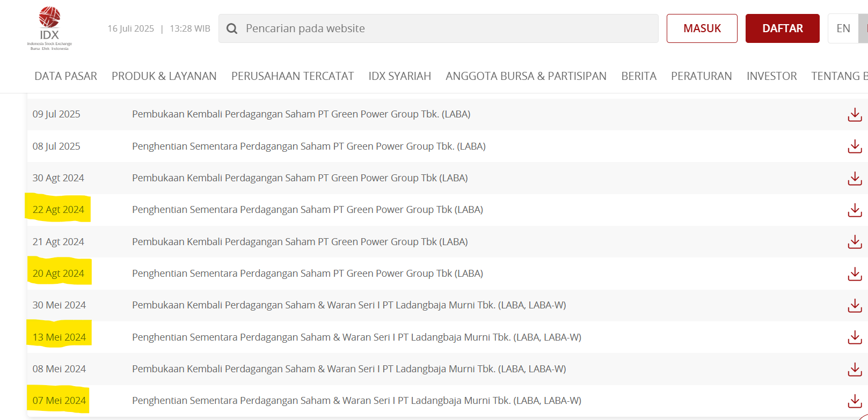Click the date text 30 Mei 2024
Screen dimensions: 868x420
pyautogui.click(x=59, y=305)
